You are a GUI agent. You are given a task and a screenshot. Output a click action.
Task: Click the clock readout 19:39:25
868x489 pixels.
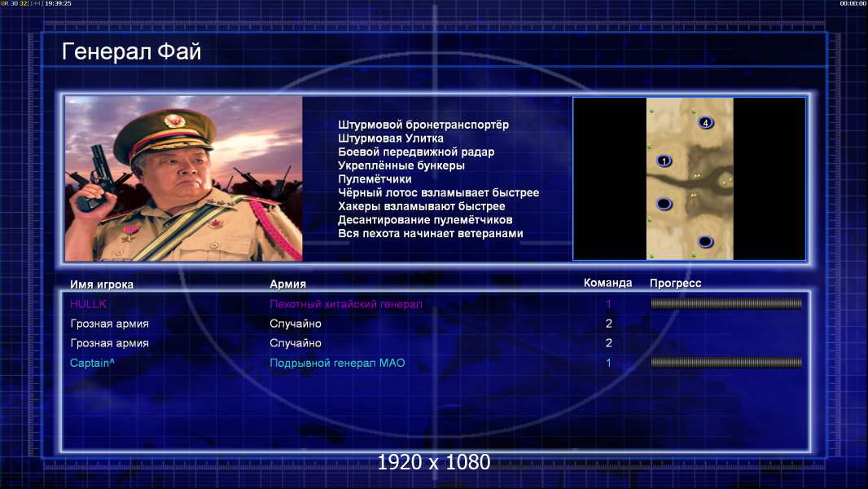pos(58,3)
